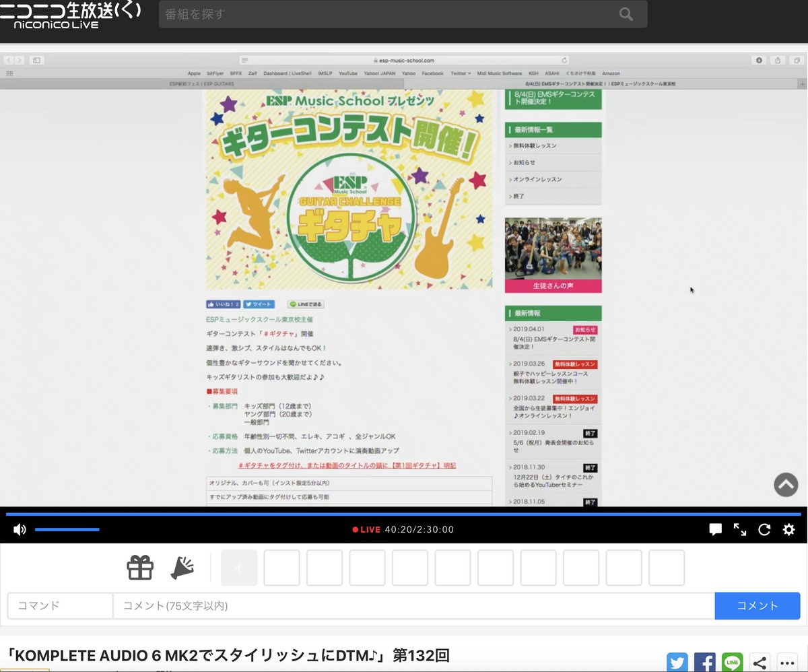Click the esp-music-school.com address bar
Image resolution: width=808 pixels, height=672 pixels.
coord(404,60)
